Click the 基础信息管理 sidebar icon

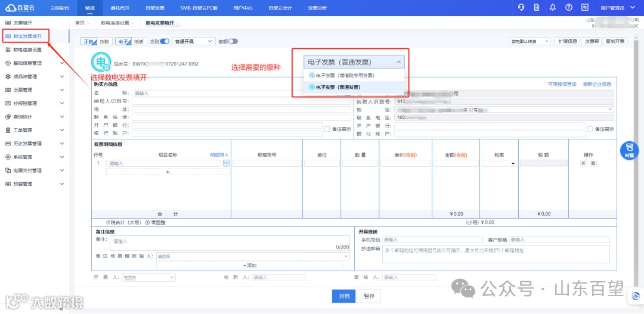[x=8, y=63]
